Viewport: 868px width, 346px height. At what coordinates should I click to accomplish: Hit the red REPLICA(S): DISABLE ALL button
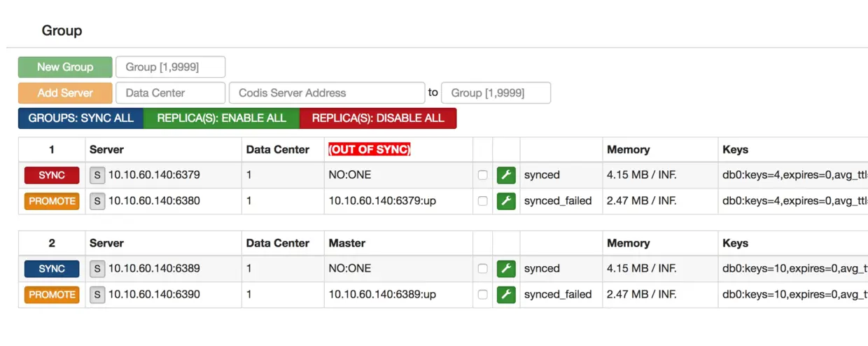pos(378,118)
